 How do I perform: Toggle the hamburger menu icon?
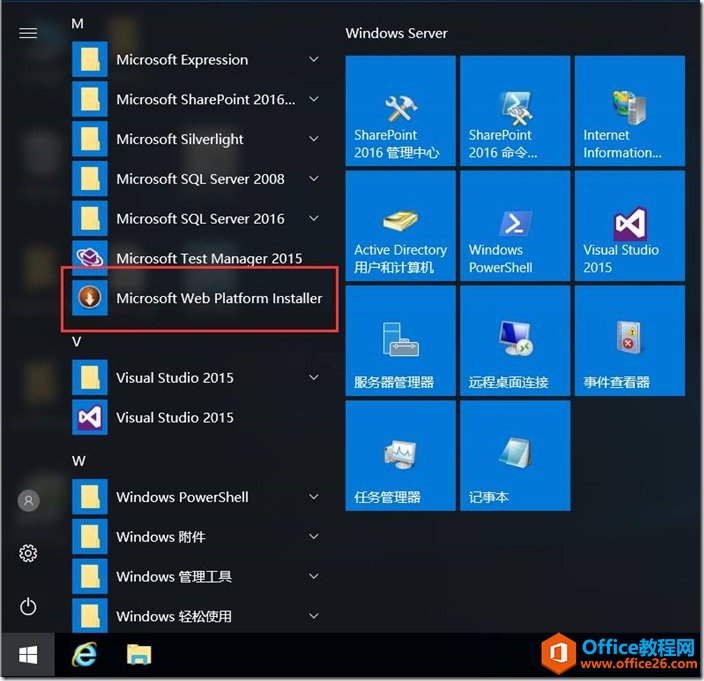click(28, 33)
